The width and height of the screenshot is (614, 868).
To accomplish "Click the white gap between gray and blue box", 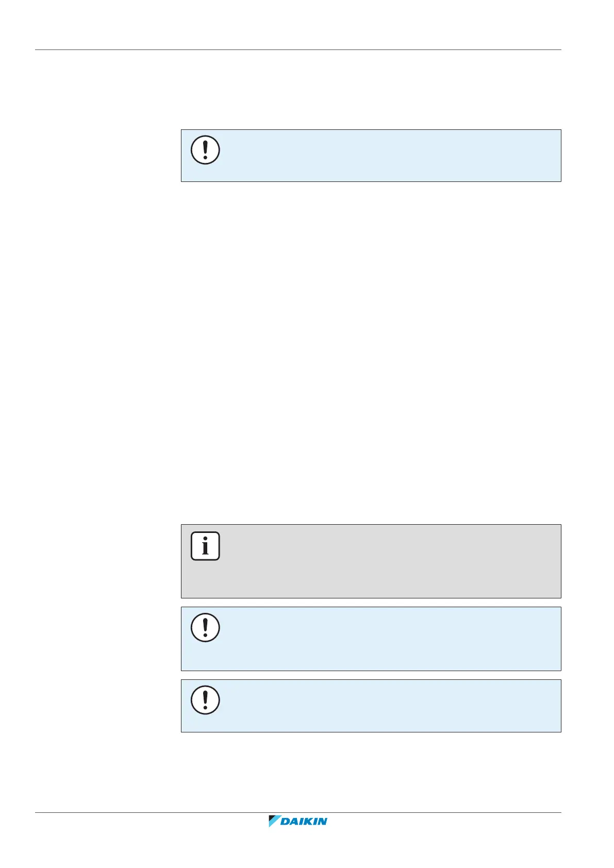I will coord(370,603).
